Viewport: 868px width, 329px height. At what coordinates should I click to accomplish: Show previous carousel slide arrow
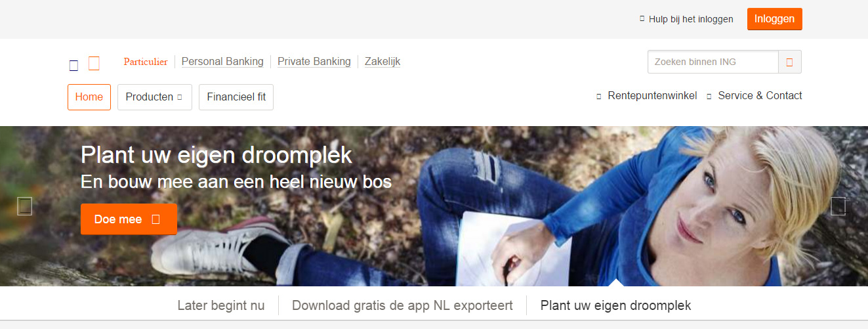click(x=24, y=206)
